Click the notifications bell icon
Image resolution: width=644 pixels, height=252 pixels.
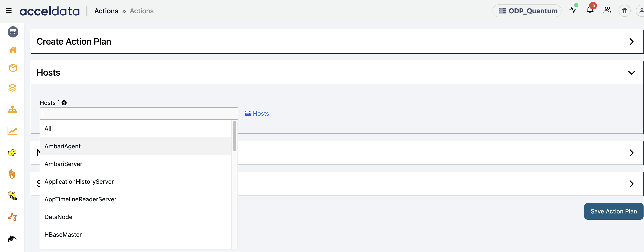tap(590, 11)
